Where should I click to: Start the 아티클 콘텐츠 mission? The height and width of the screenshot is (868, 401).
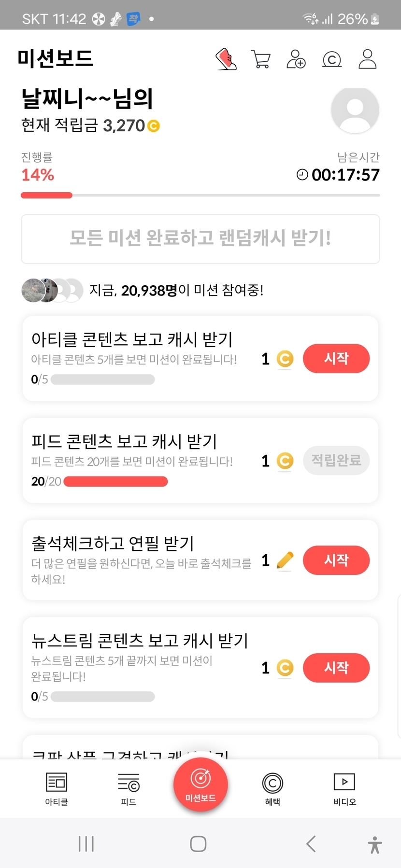click(336, 359)
